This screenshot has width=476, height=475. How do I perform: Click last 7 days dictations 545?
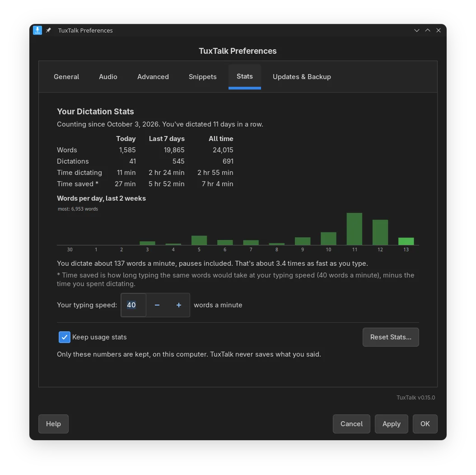point(178,161)
